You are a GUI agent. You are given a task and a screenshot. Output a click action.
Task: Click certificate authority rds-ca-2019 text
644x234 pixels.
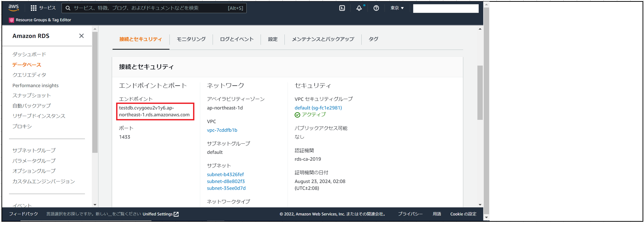(308, 159)
